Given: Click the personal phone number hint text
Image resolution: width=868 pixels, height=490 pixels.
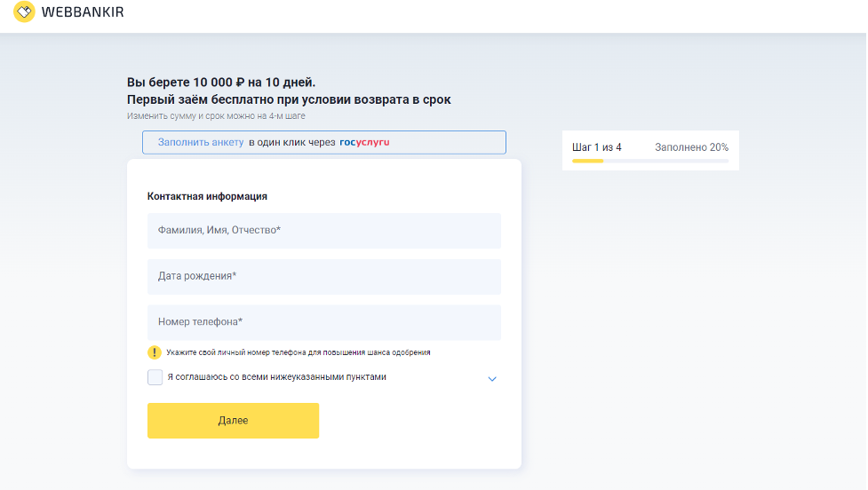Looking at the screenshot, I should click(299, 352).
